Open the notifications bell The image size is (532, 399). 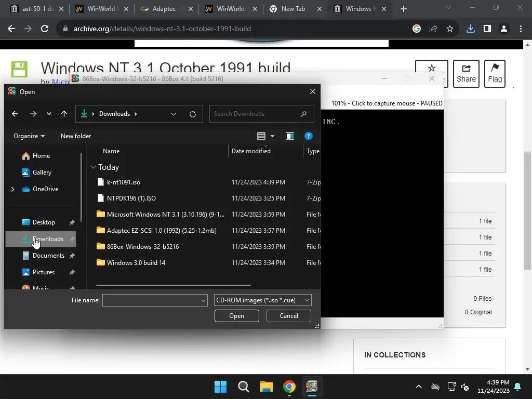click(518, 387)
